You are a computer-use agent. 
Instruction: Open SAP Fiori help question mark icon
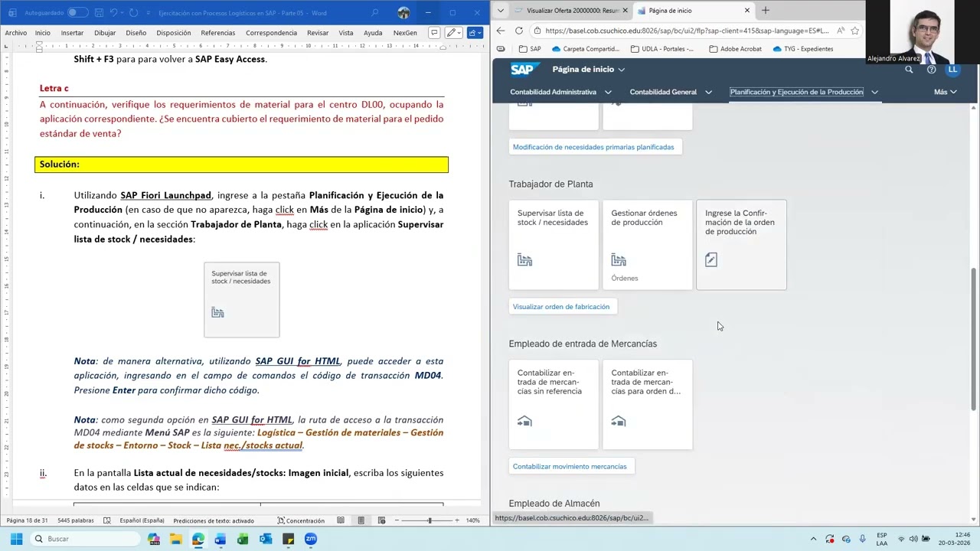[x=931, y=70]
